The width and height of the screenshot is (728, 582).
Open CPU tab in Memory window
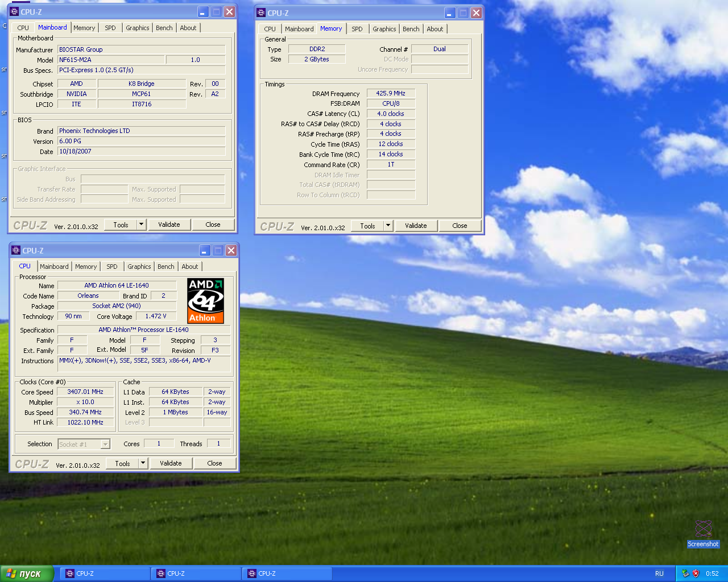(270, 29)
